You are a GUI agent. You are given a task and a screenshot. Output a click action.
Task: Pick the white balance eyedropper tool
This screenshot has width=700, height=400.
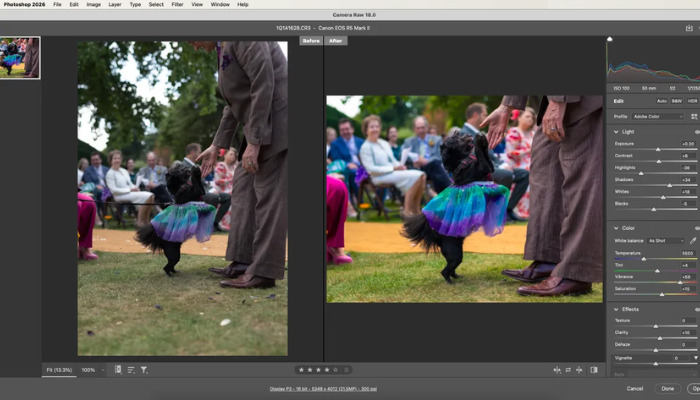tap(693, 241)
